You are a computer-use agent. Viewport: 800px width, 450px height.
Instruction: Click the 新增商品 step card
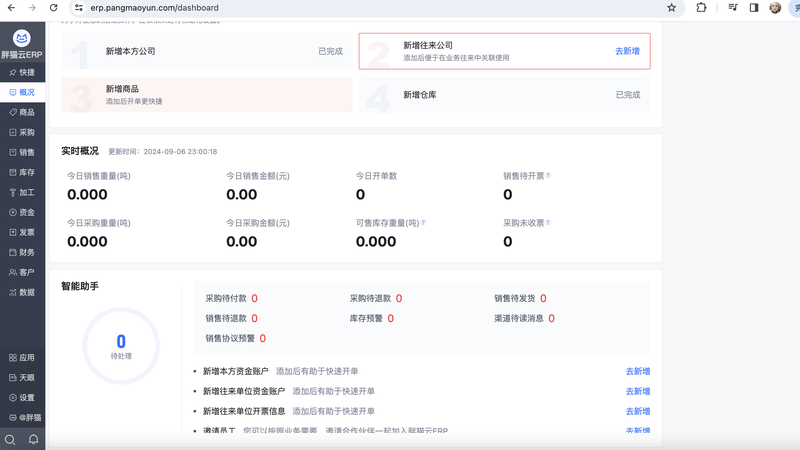pyautogui.click(x=207, y=95)
